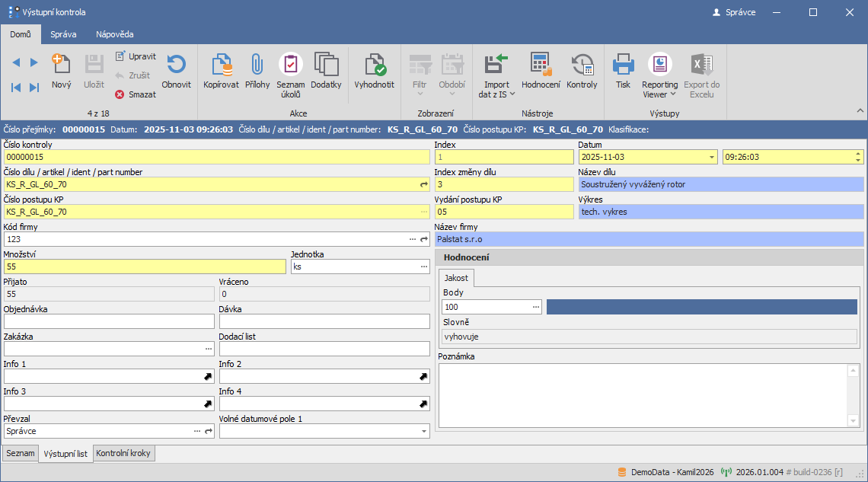Open Zakázka lookup ellipsis button
The height and width of the screenshot is (482, 868).
point(209,349)
